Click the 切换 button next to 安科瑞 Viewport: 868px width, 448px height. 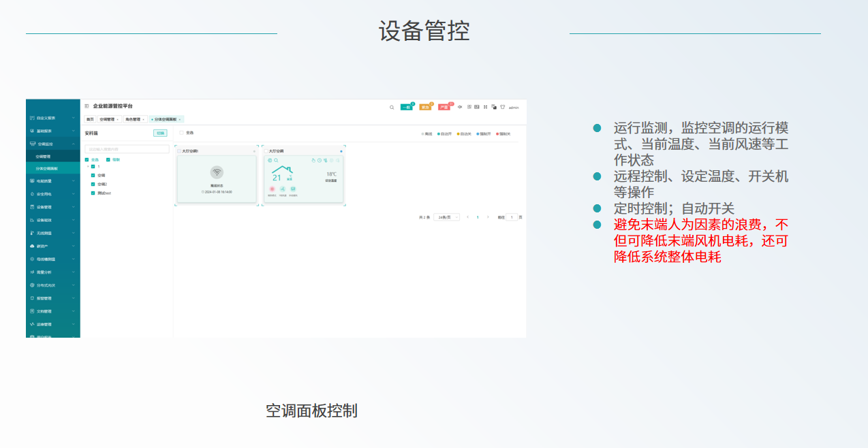pyautogui.click(x=160, y=133)
